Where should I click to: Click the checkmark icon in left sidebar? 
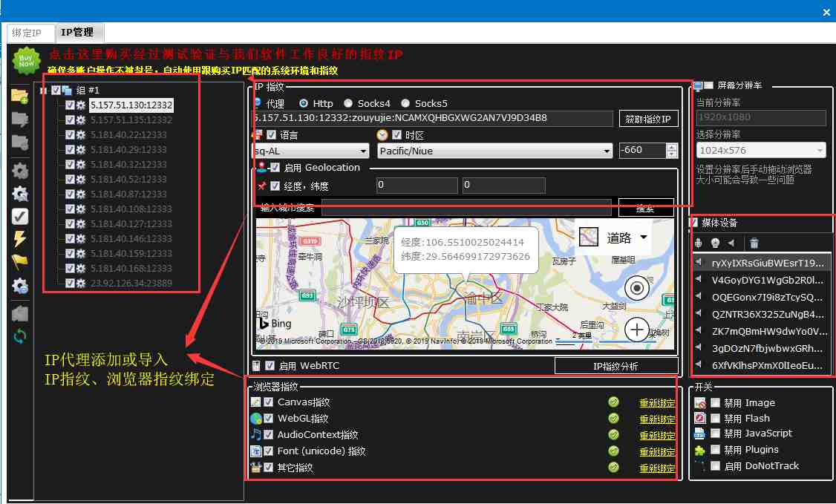tap(20, 216)
